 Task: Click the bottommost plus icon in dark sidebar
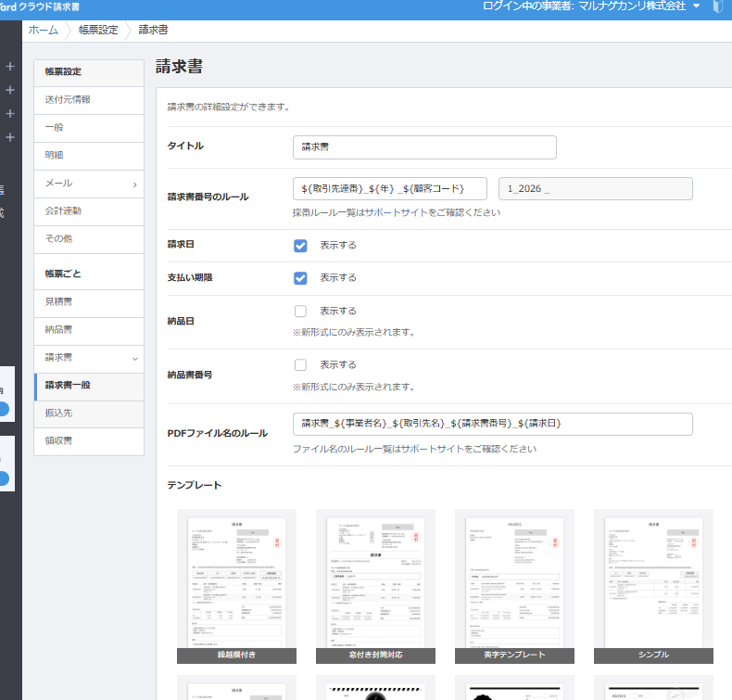[x=10, y=137]
